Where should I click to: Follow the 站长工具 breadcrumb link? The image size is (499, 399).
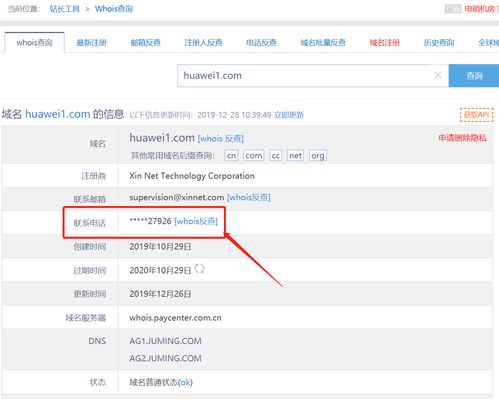(65, 9)
